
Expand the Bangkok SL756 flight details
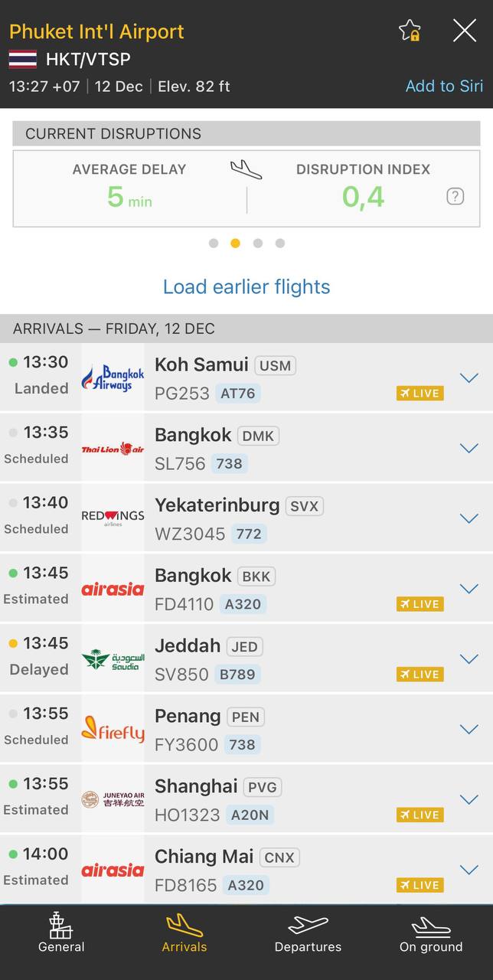tap(469, 448)
